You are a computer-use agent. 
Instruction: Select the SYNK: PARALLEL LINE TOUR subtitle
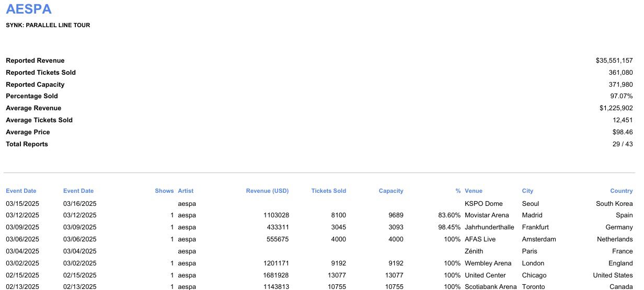pos(48,25)
